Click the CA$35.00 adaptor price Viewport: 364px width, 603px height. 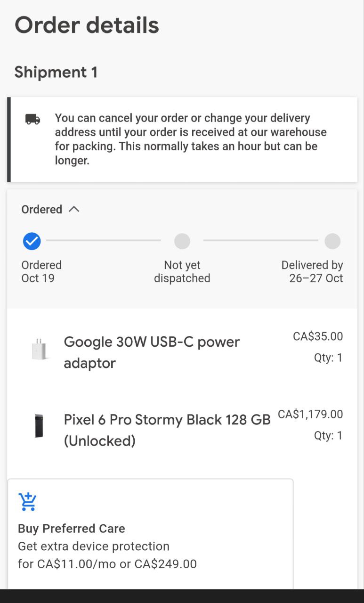point(318,336)
